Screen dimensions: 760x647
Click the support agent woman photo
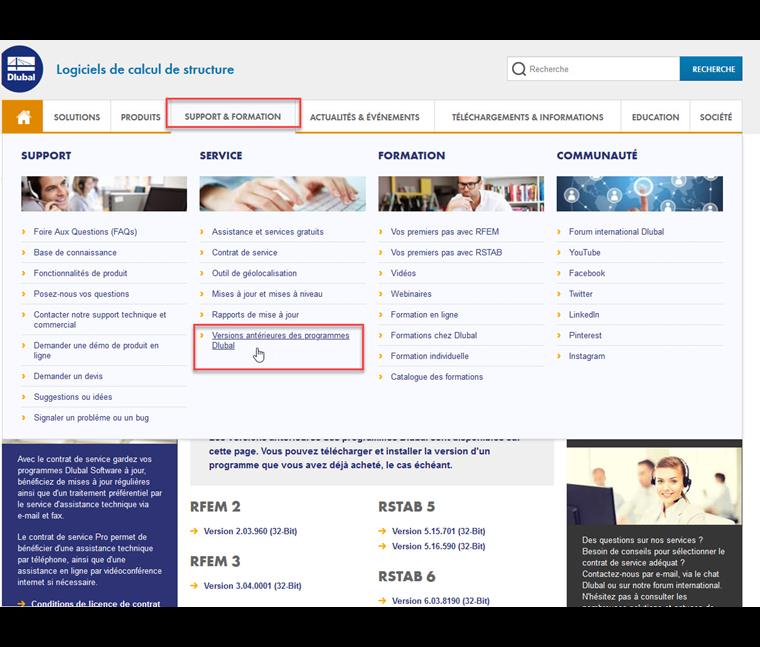tap(654, 485)
